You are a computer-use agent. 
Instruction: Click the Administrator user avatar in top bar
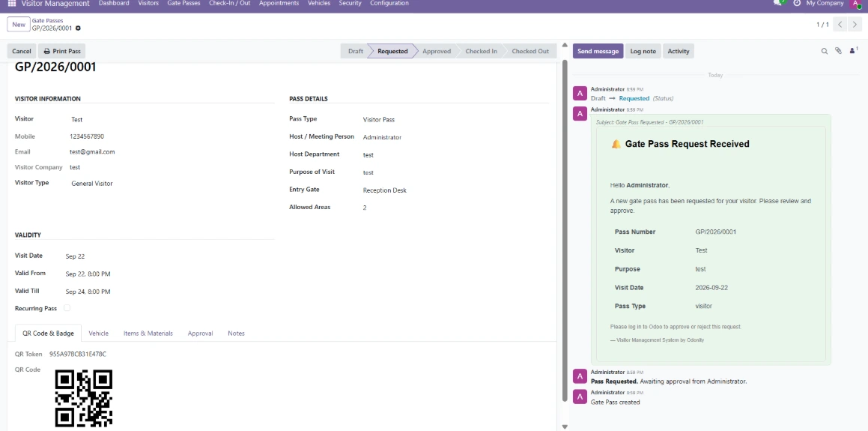[x=856, y=3]
